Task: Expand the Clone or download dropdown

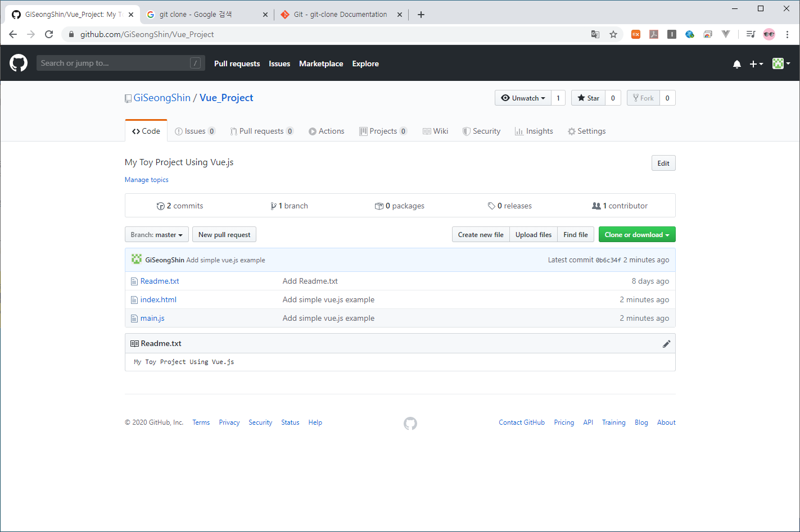Action: pyautogui.click(x=637, y=234)
